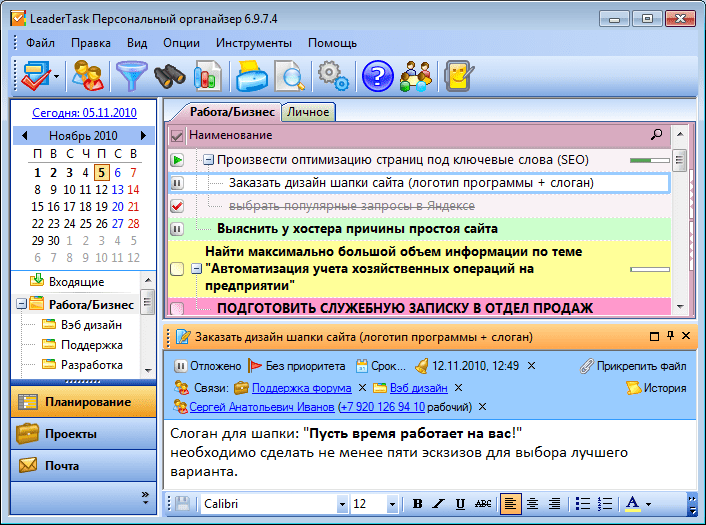706x525 pixels.
Task: Click the funnel filter icon
Action: [x=131, y=76]
